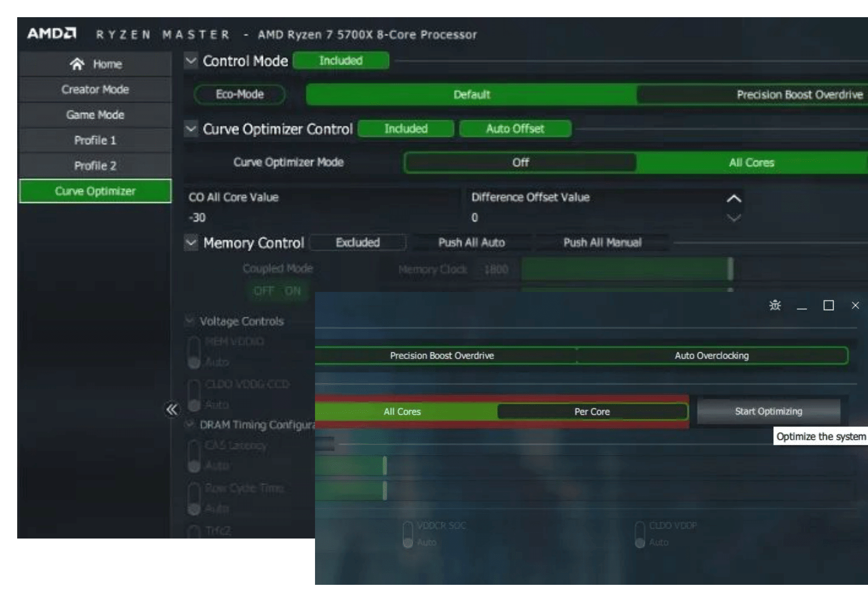
Task: Select Curve Optimizer sidebar item
Action: tap(95, 191)
